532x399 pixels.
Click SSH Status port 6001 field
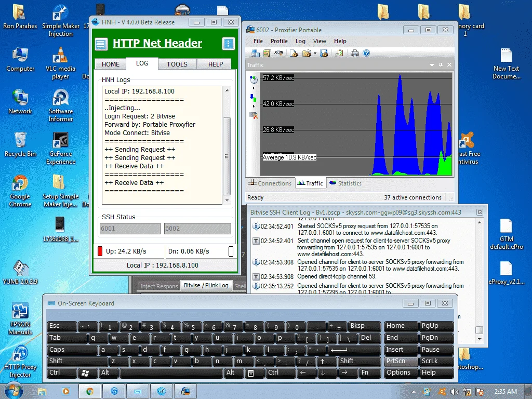pos(130,229)
